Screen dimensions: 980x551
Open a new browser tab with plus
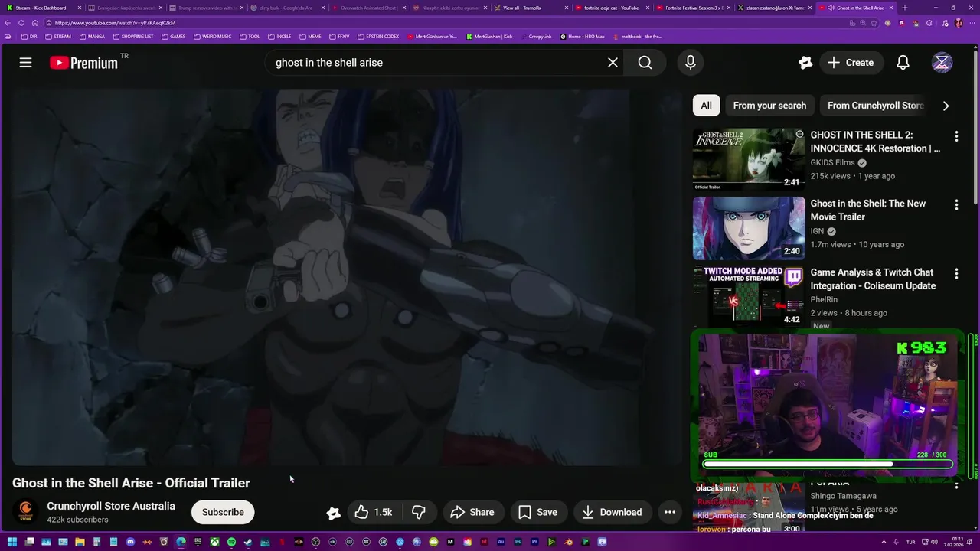click(905, 8)
